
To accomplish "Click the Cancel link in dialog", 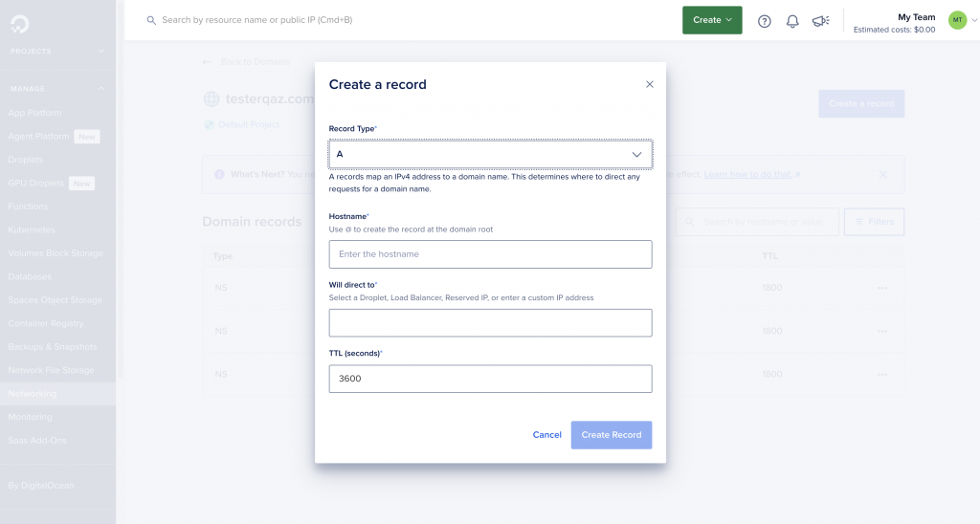I will click(546, 435).
